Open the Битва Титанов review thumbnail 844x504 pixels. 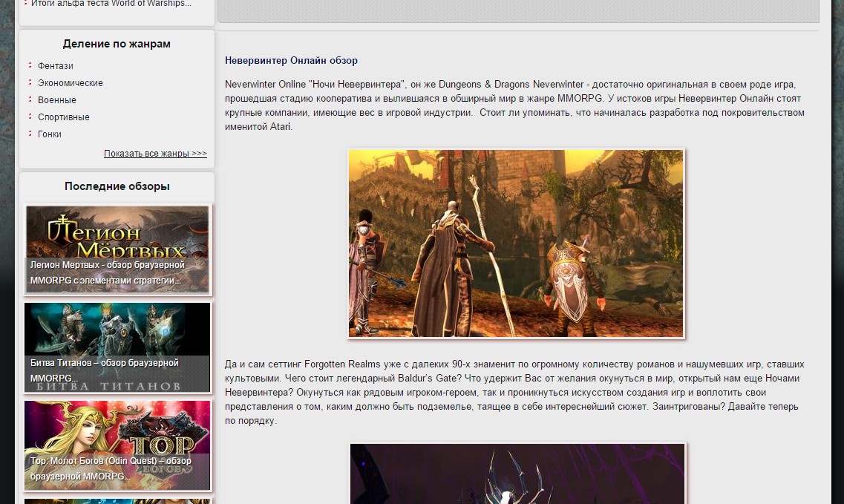click(117, 347)
